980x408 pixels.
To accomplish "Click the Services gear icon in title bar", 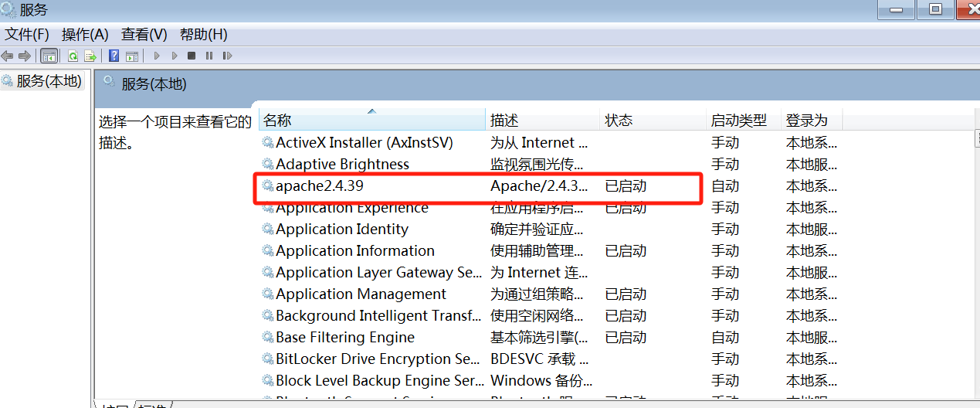I will pyautogui.click(x=8, y=10).
